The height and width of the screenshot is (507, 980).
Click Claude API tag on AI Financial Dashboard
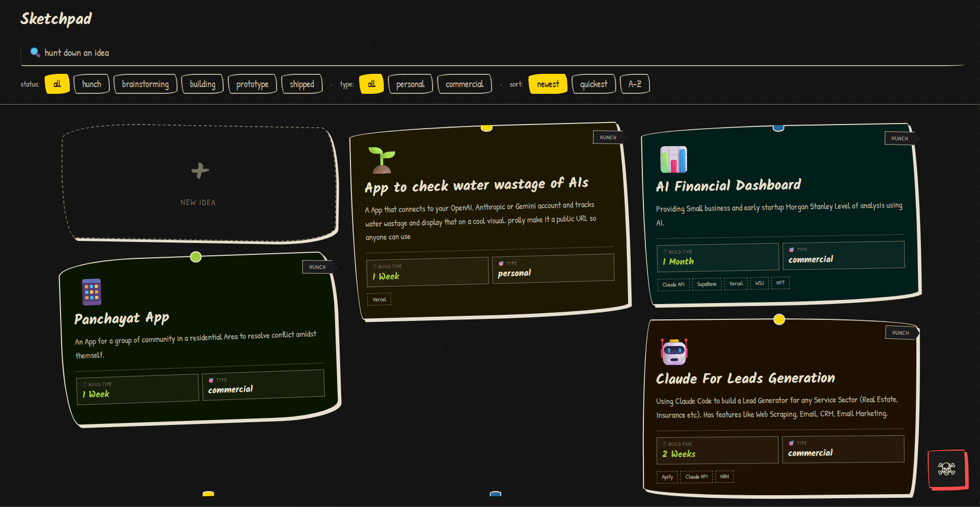(673, 285)
